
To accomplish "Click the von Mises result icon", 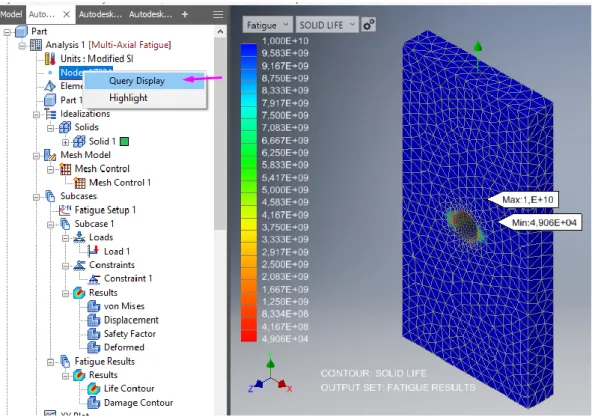I will (x=94, y=306).
